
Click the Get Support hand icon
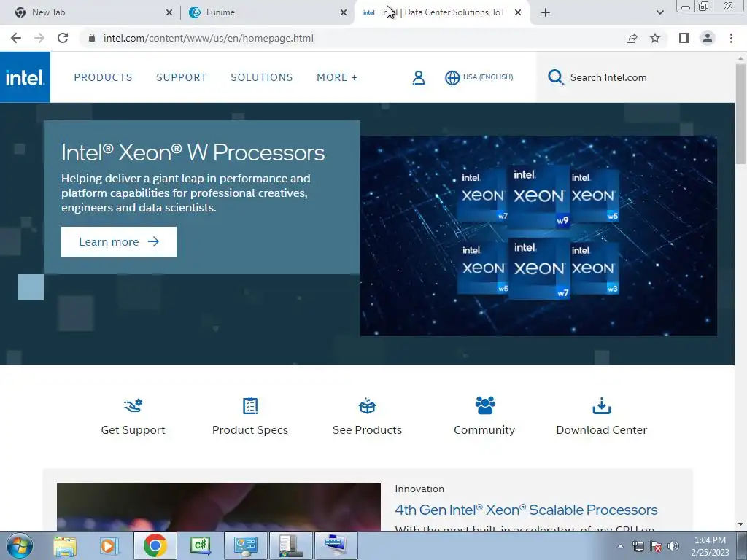pos(133,405)
